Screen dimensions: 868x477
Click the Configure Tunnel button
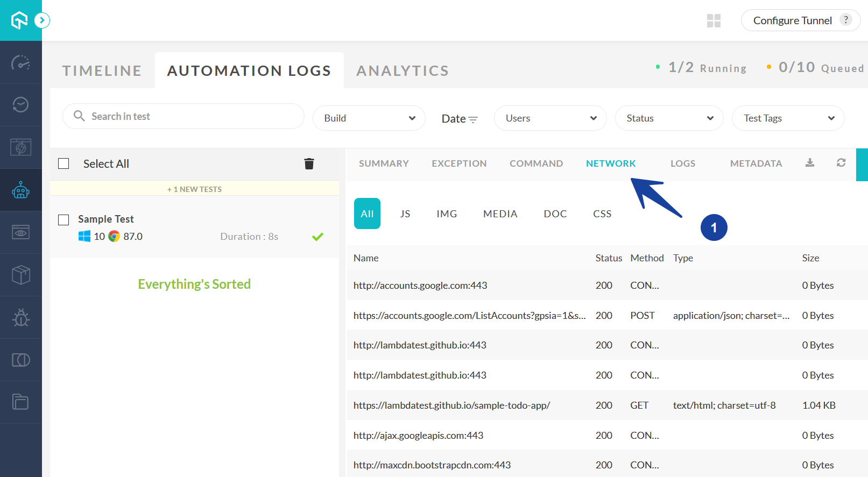pyautogui.click(x=792, y=20)
